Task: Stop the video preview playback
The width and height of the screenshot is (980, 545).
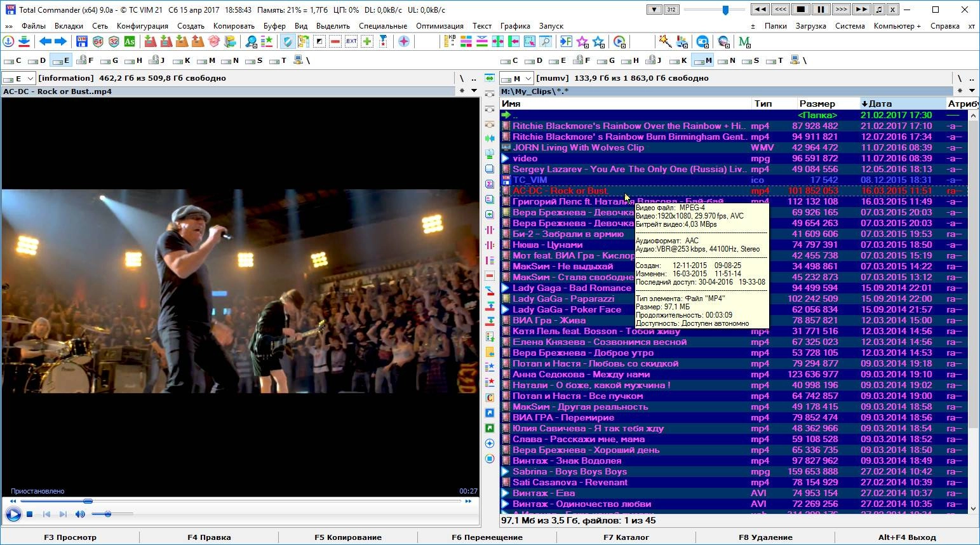Action: point(29,514)
